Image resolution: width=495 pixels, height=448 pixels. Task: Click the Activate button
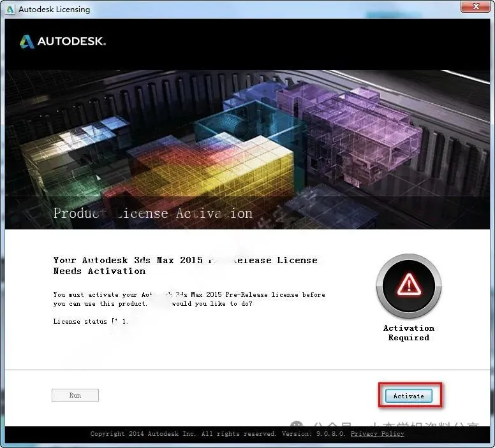[408, 396]
